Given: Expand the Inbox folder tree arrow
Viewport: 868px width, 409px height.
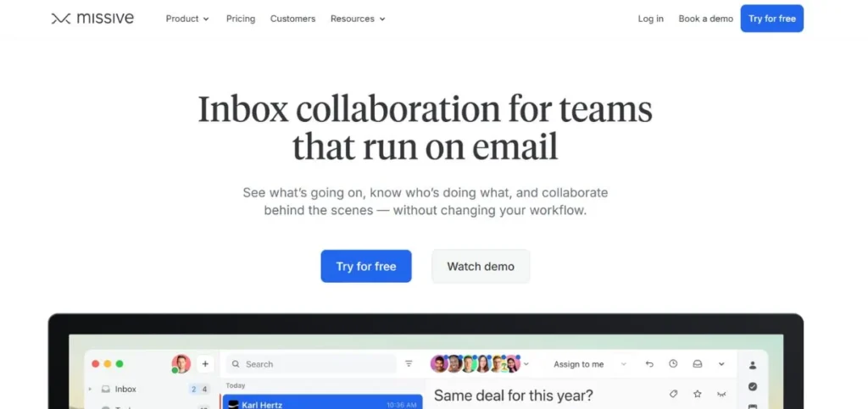Looking at the screenshot, I should [x=90, y=390].
